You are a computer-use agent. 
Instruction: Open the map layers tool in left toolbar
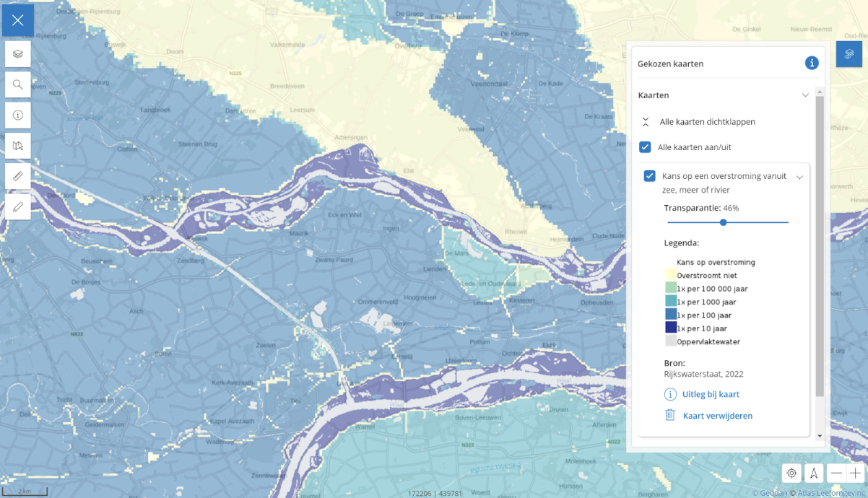(x=18, y=54)
